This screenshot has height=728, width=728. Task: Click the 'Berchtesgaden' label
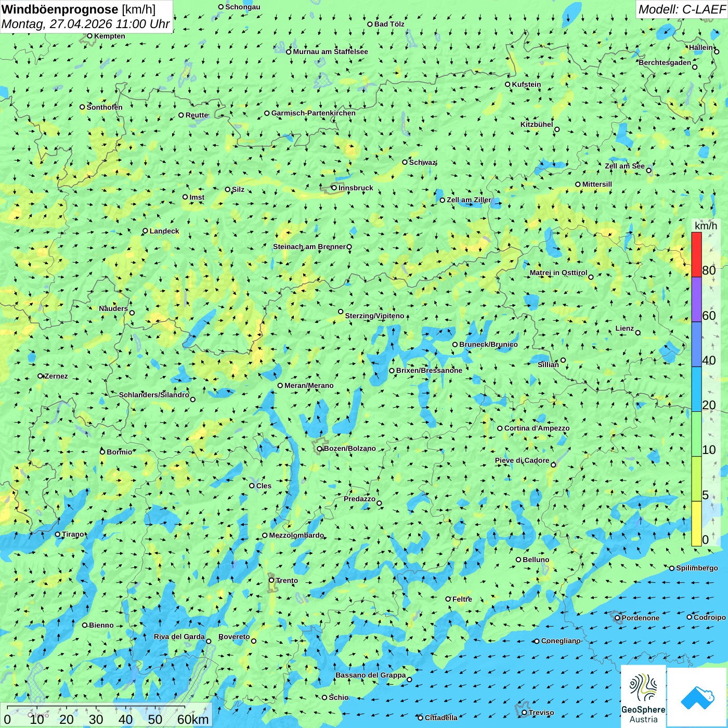[665, 62]
